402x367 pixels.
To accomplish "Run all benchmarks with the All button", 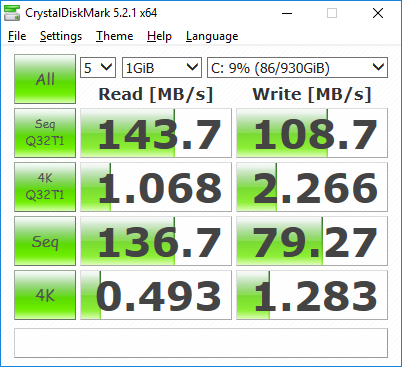I will pos(45,79).
